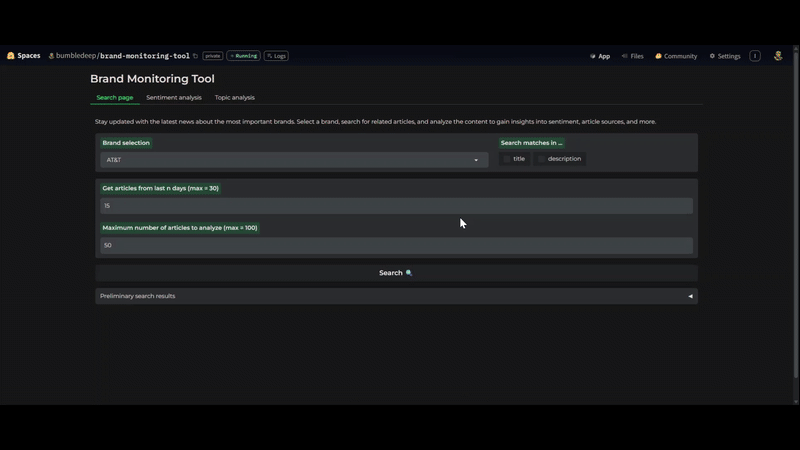800x450 pixels.
Task: Switch to the Sentiment analysis tab
Action: coord(174,97)
